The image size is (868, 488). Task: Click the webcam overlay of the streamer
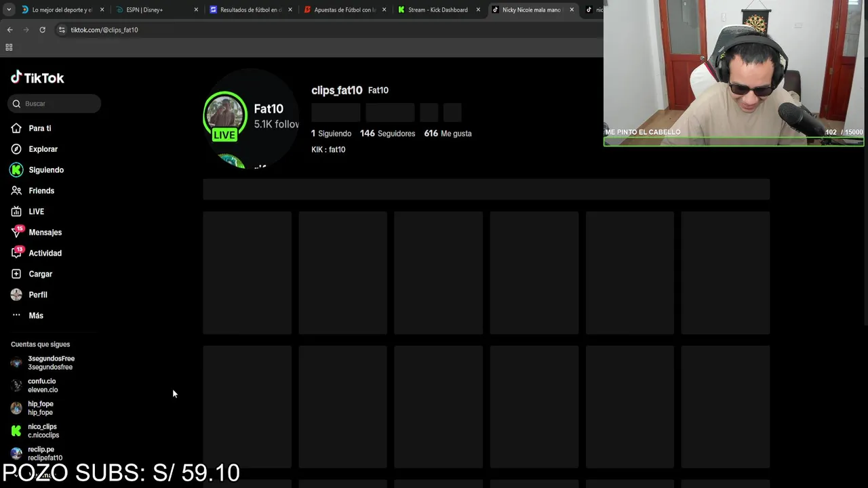coord(734,73)
